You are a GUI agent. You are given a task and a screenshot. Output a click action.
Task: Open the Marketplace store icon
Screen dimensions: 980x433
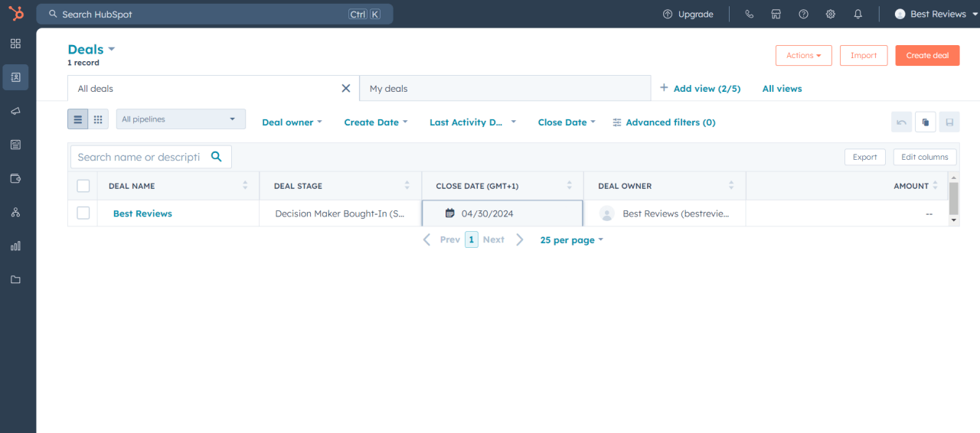[776, 14]
